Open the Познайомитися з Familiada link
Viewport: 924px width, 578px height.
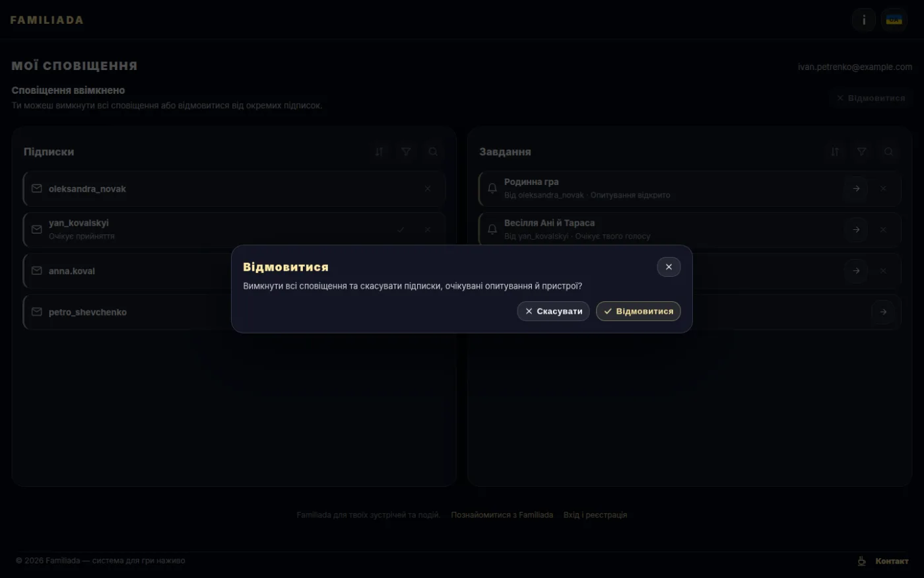click(502, 515)
